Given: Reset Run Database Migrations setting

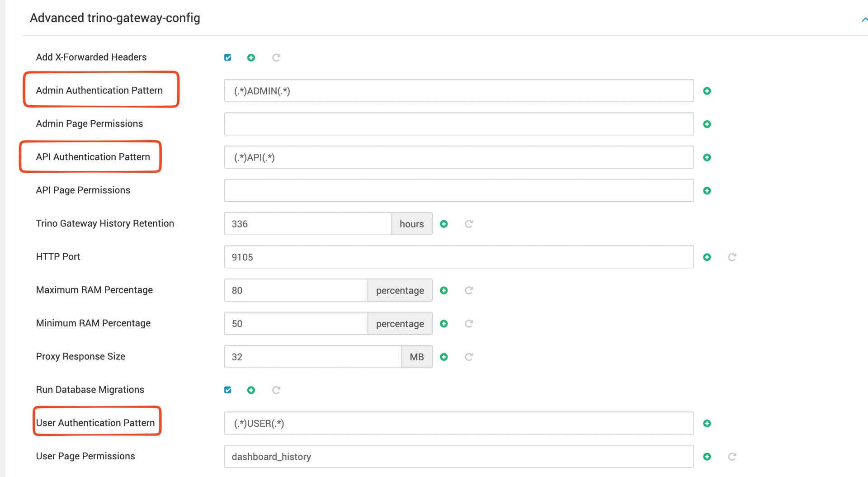Looking at the screenshot, I should [276, 390].
